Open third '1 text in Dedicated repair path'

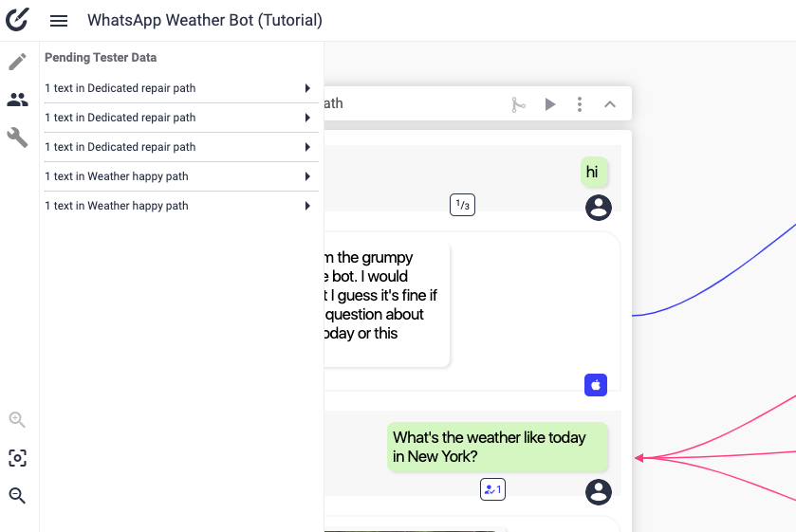click(x=181, y=147)
